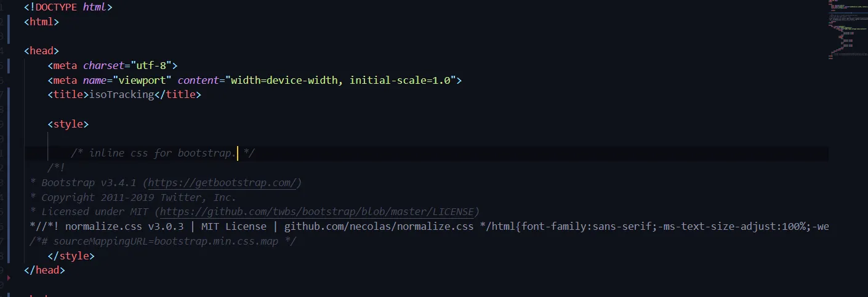Open the getbootstrap.com link in the comment
This screenshot has width=868, height=297.
click(224, 183)
